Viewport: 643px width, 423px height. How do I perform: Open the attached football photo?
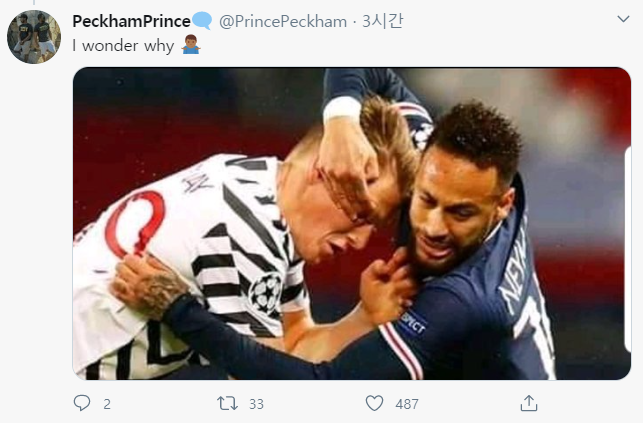[352, 223]
